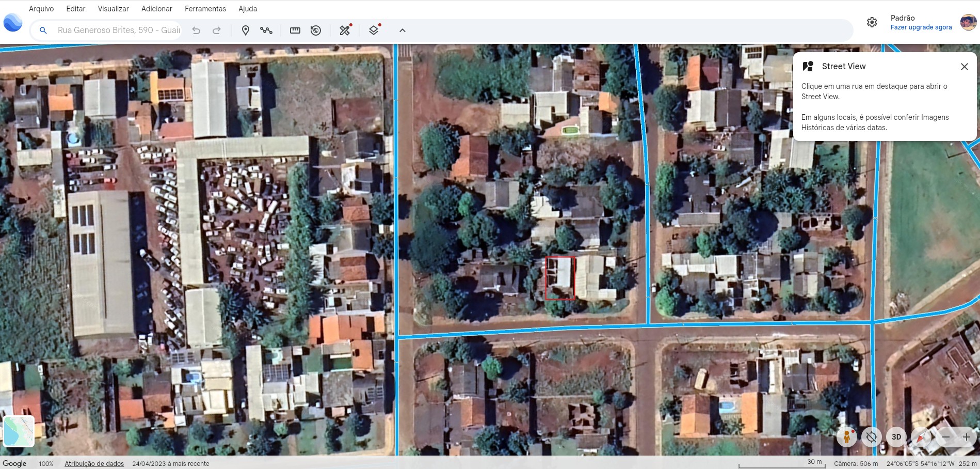Expand the satellite-pencil map tools icon

click(x=345, y=30)
